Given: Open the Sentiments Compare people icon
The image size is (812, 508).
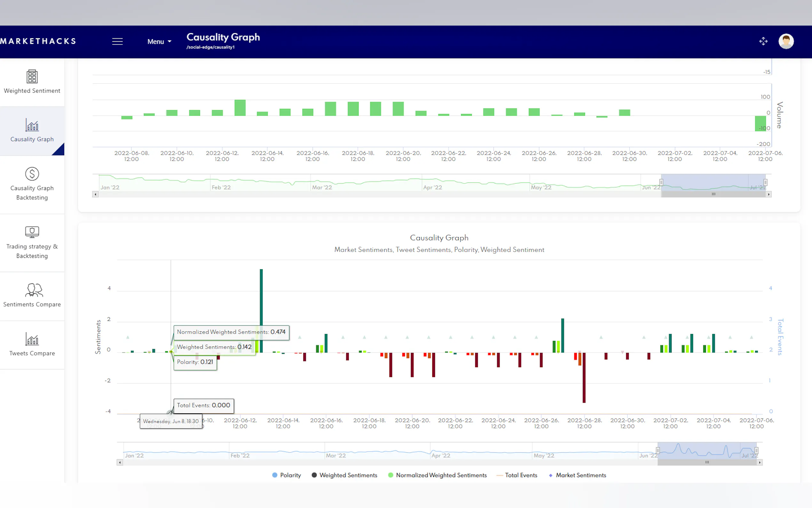Looking at the screenshot, I should (x=34, y=290).
